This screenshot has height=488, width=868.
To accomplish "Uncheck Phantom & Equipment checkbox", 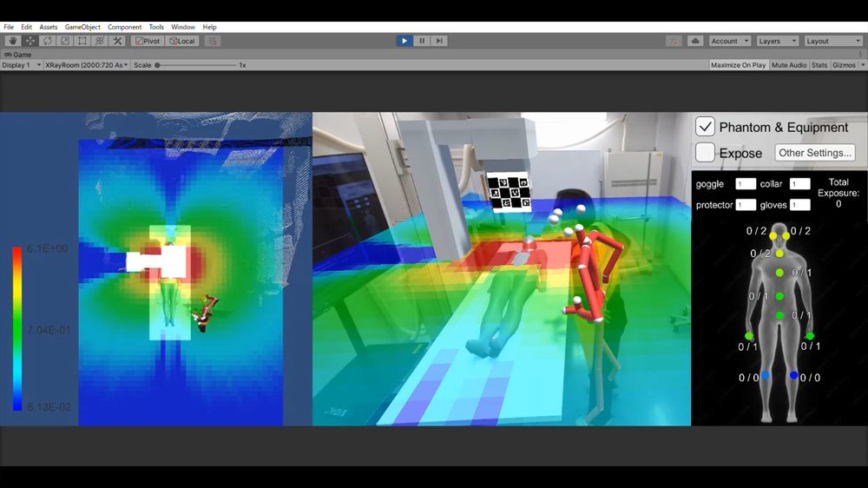I will coord(705,127).
